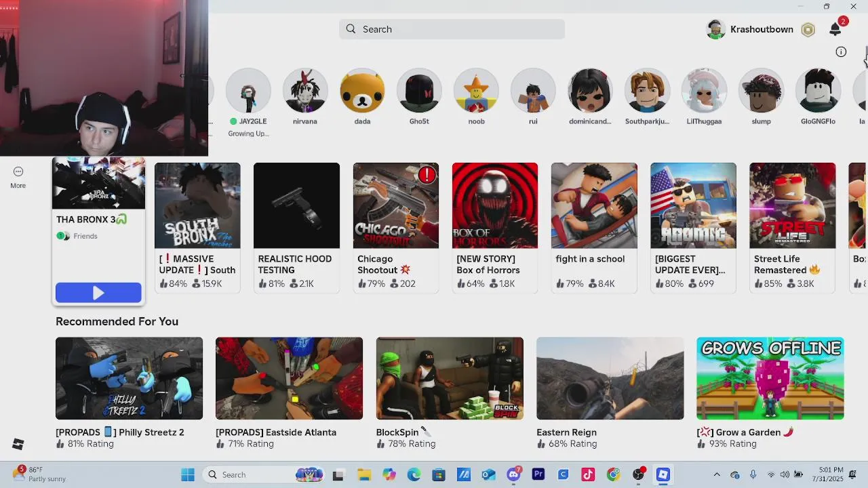
Task: Open Microsoft Store from taskbar
Action: pos(439,474)
